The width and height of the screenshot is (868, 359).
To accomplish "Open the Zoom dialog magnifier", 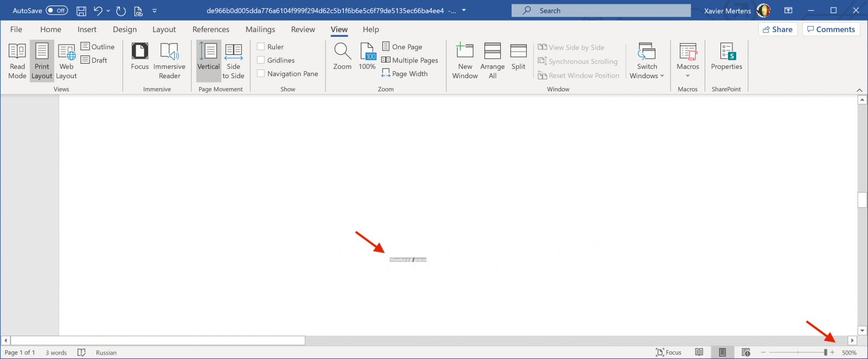I will [342, 57].
